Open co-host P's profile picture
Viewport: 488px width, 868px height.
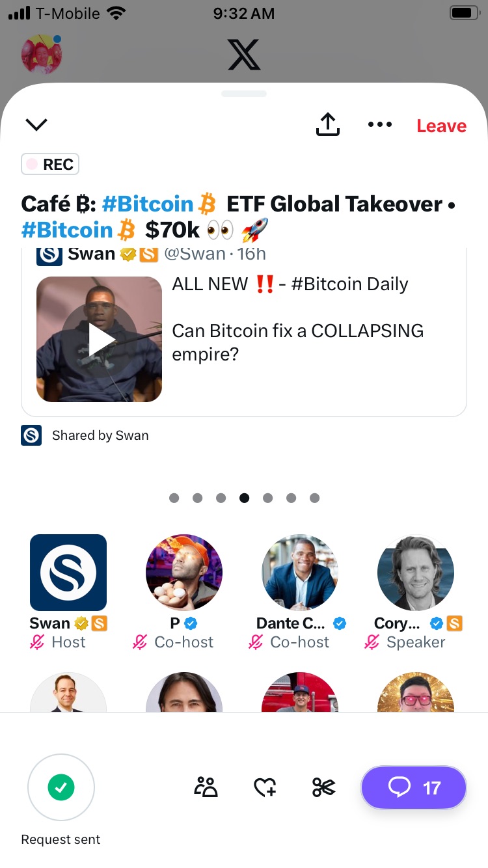(184, 573)
